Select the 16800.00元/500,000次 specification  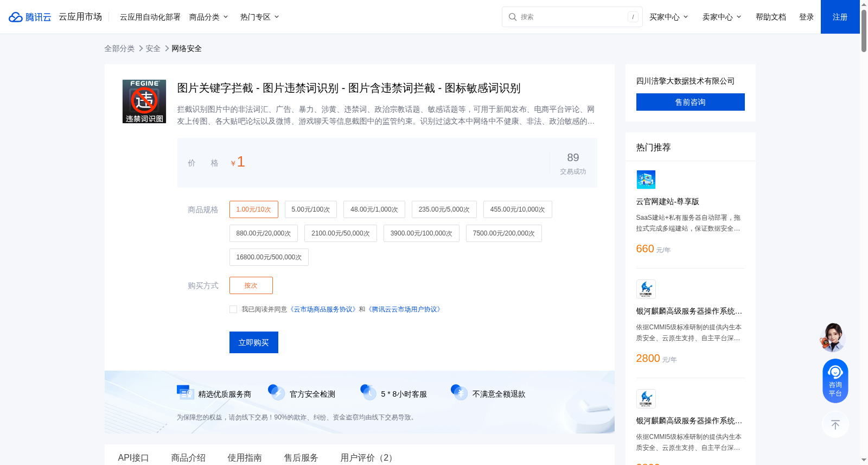tap(269, 257)
